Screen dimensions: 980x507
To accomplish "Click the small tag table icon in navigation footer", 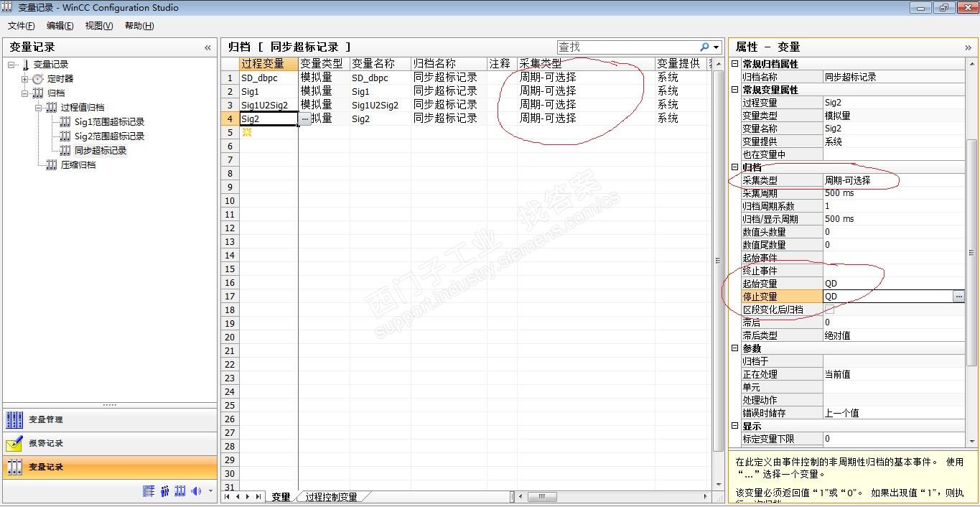I will [149, 491].
